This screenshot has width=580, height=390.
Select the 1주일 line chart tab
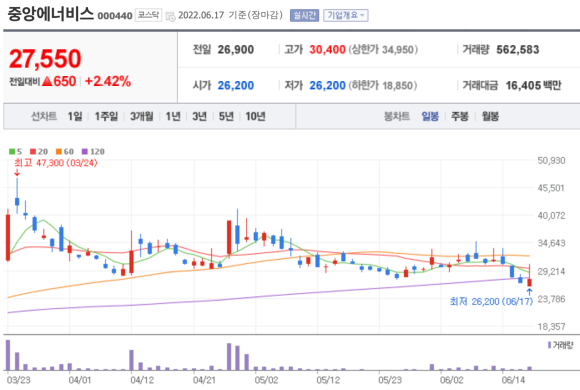(x=106, y=117)
